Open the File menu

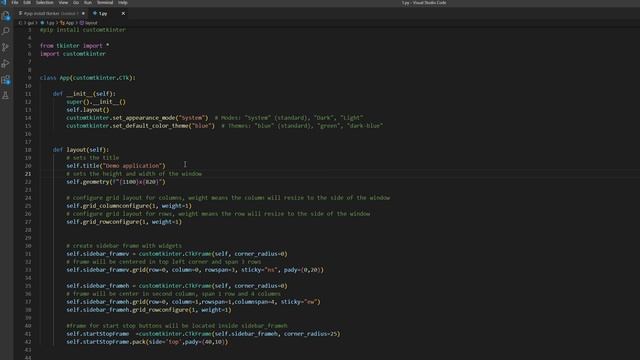click(x=15, y=2)
